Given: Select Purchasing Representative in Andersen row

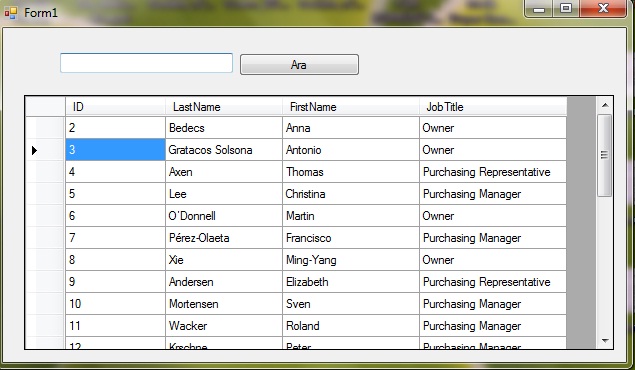Looking at the screenshot, I should point(493,282).
